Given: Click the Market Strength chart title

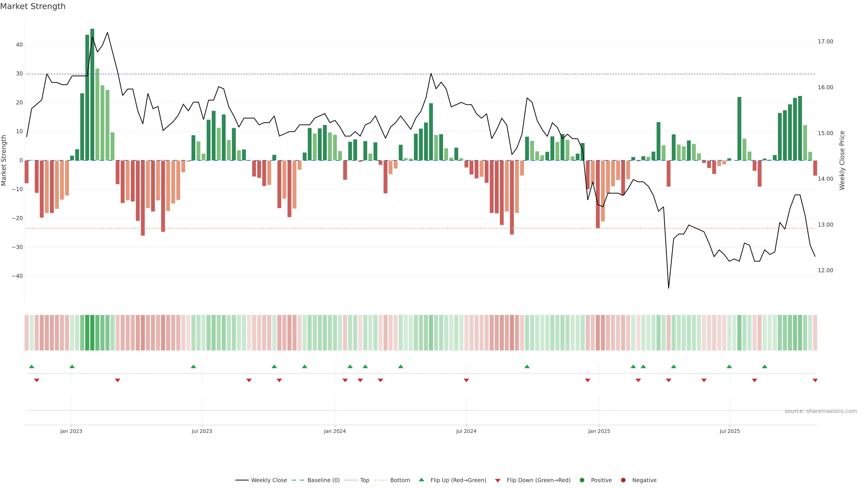Looking at the screenshot, I should tap(33, 6).
